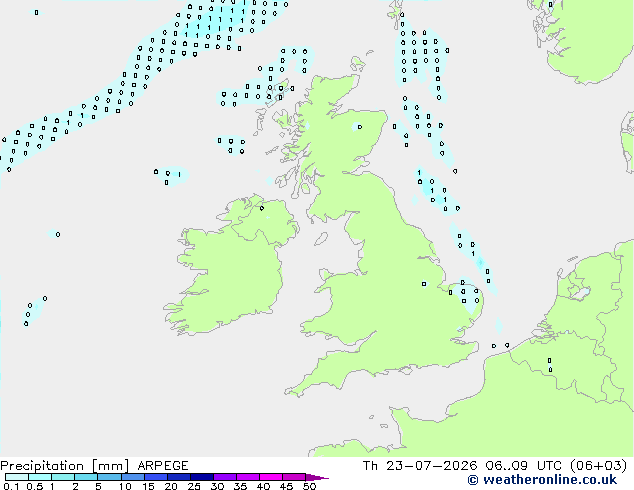
Task: Click the '10' legend scale label
Action: click(x=125, y=486)
